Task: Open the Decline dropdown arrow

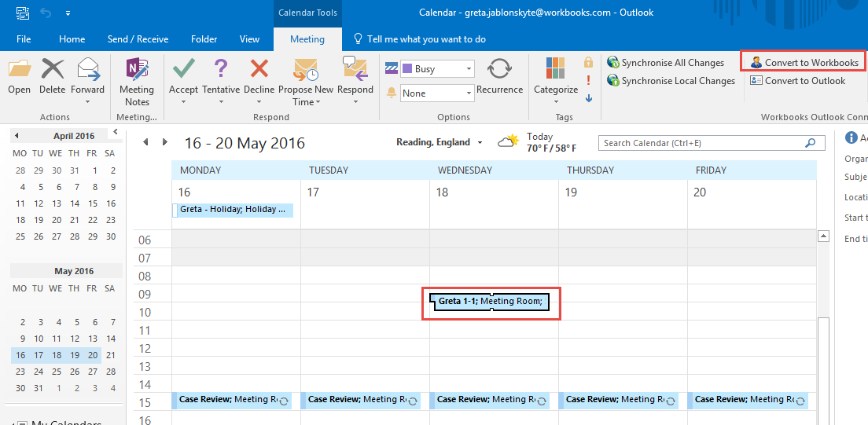Action: pyautogui.click(x=259, y=102)
